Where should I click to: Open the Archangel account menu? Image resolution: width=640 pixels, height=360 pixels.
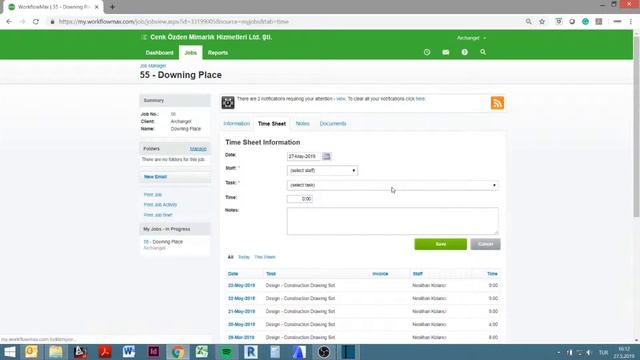click(471, 38)
